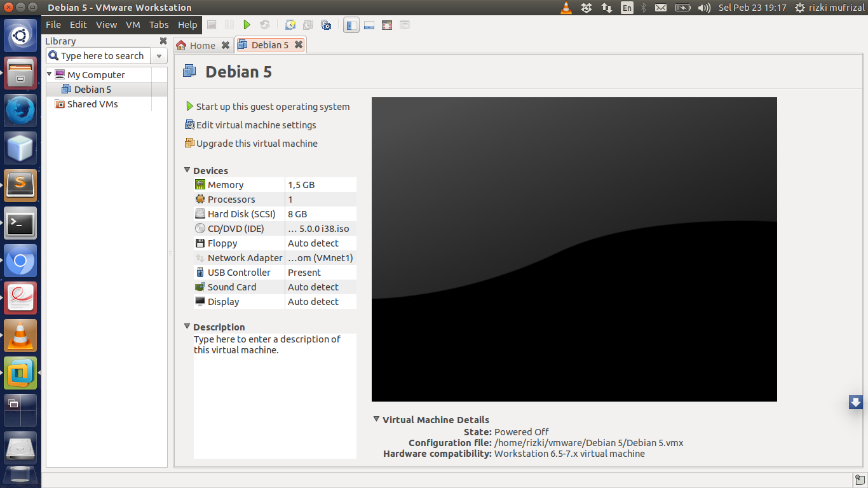Click the USB Controller value Present
The image size is (868, 488).
(304, 273)
